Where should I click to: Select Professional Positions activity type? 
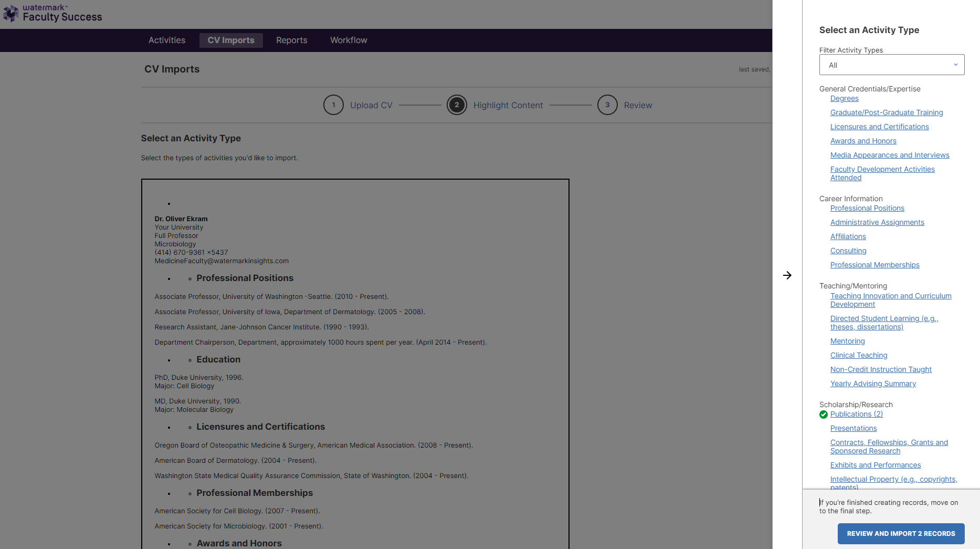pos(867,208)
